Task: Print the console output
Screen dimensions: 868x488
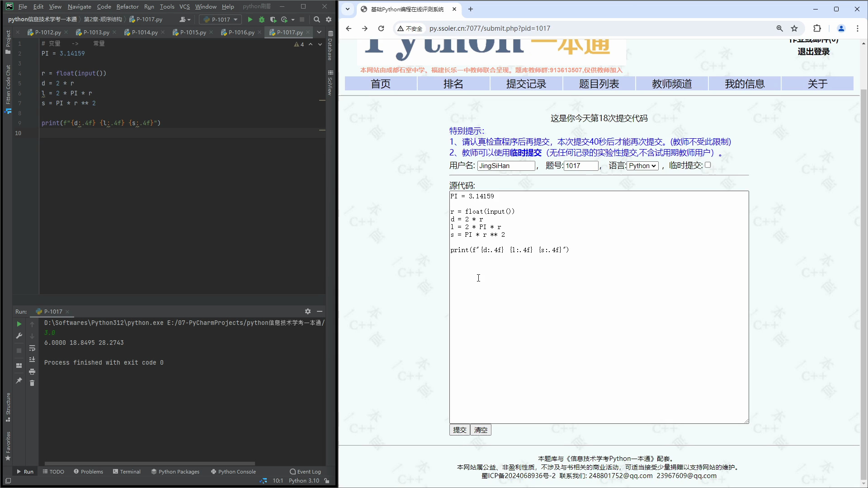Action: [32, 371]
